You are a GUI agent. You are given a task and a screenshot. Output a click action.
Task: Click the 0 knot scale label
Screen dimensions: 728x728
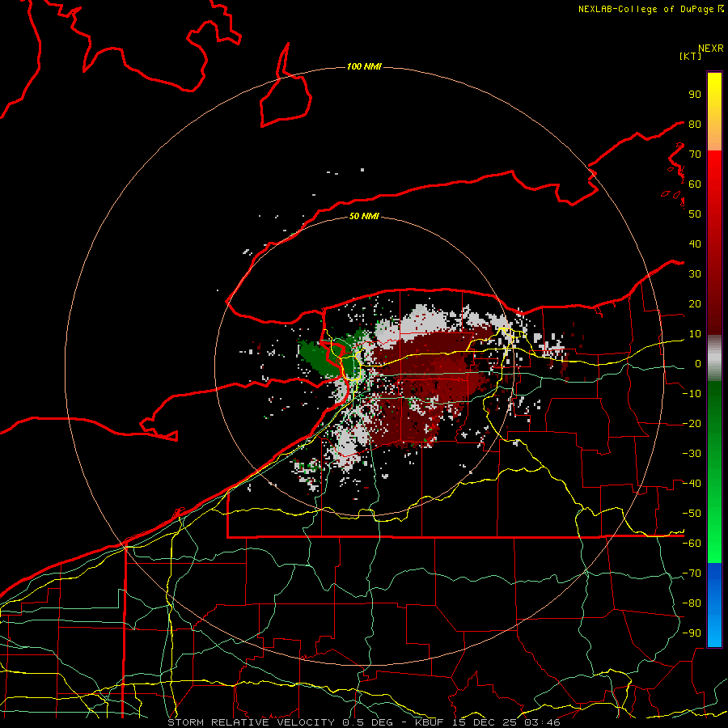coord(698,364)
